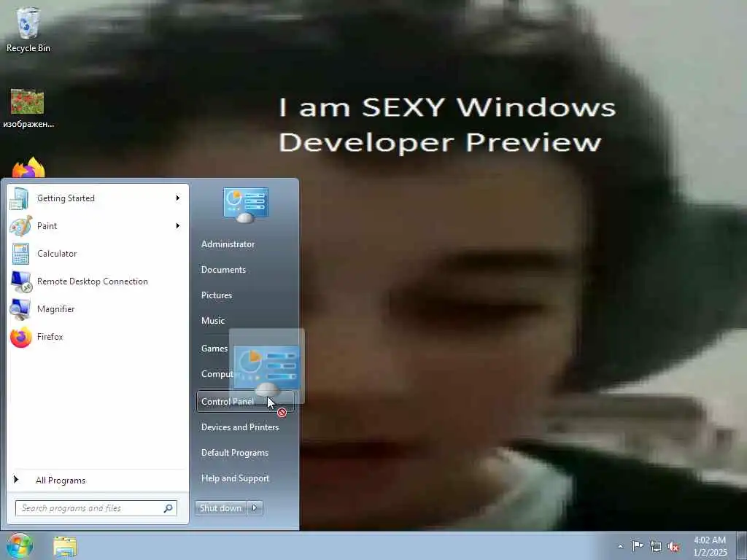
Task: Click the Magnifier icon in Start menu
Action: click(20, 309)
